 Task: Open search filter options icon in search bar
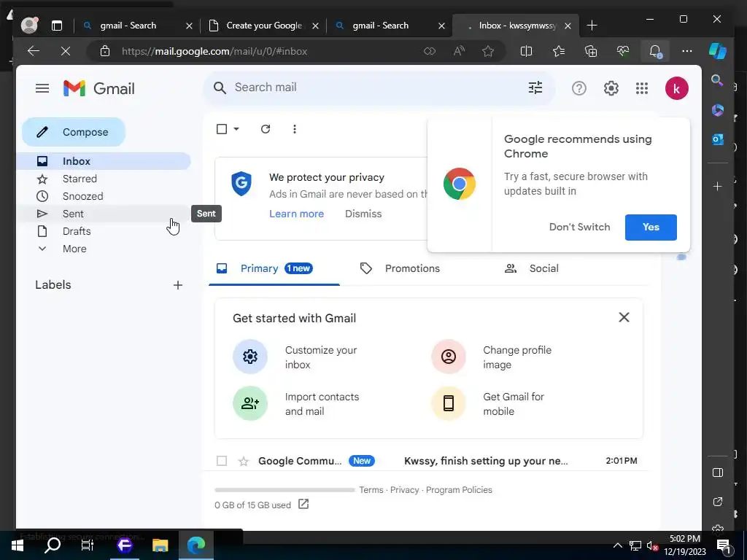[535, 87]
